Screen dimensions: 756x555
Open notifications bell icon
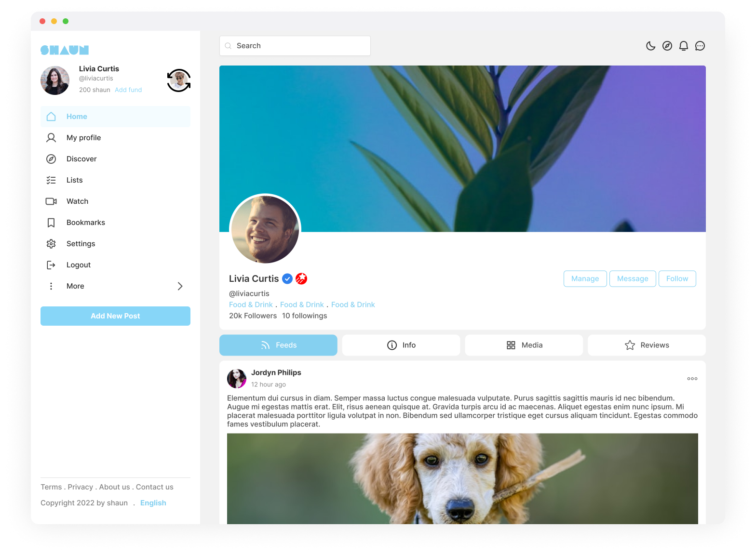point(683,46)
